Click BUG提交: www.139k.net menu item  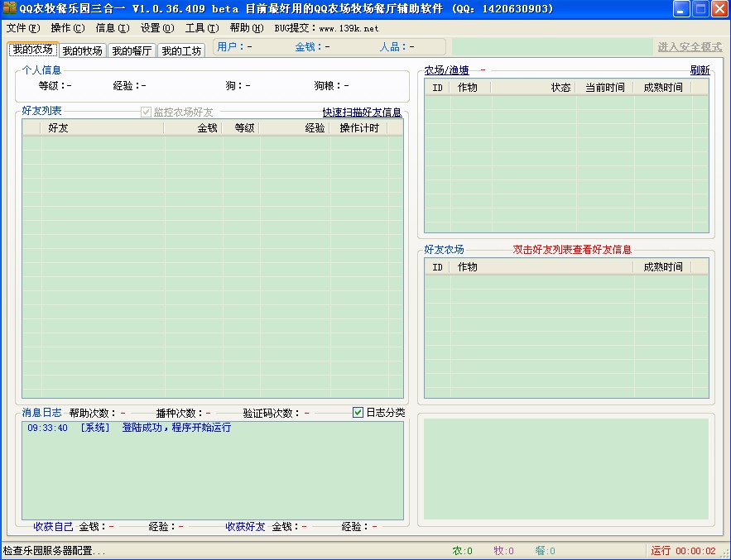click(x=326, y=28)
